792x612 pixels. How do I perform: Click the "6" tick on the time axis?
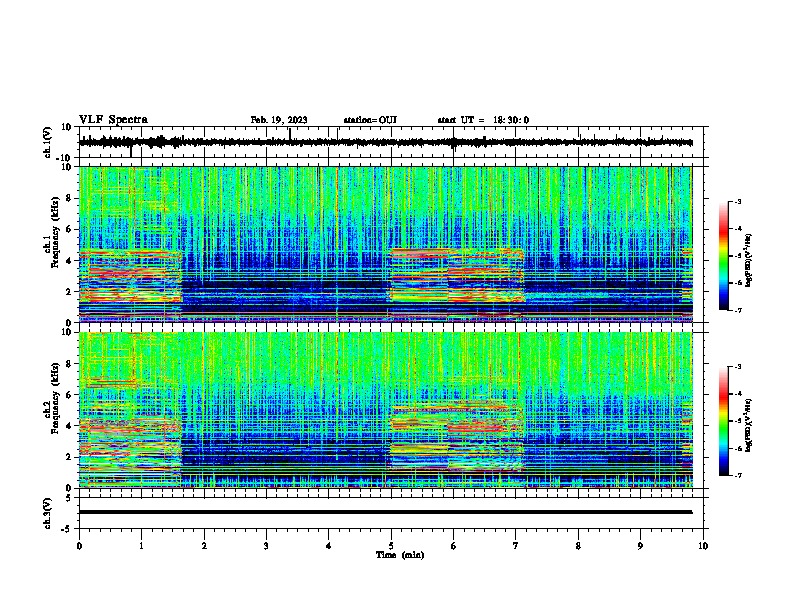454,546
